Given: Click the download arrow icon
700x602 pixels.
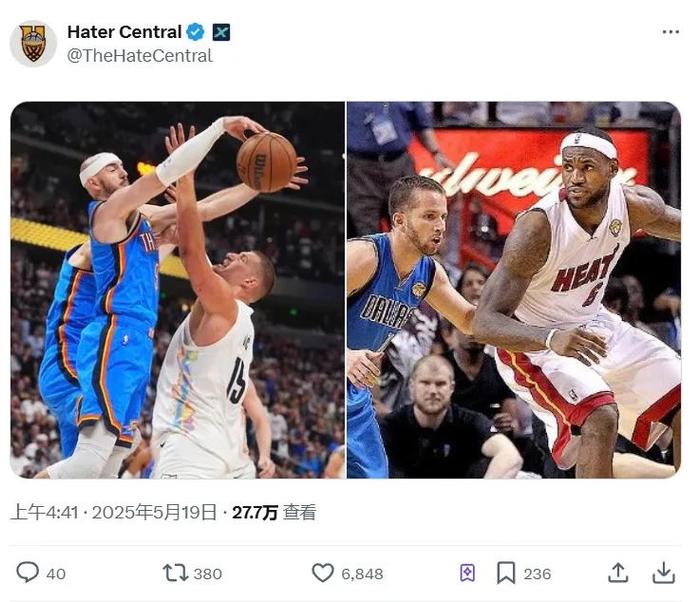Looking at the screenshot, I should click(x=663, y=573).
